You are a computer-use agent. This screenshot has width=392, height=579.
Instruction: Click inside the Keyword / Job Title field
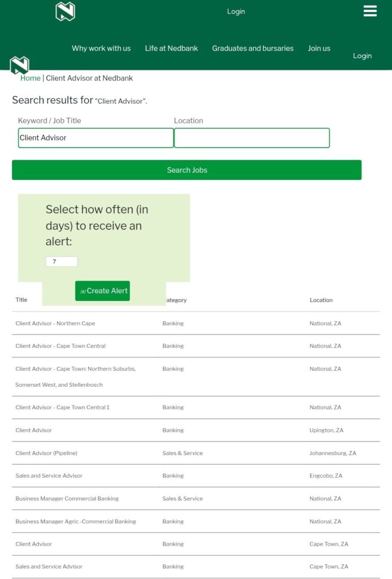click(95, 137)
